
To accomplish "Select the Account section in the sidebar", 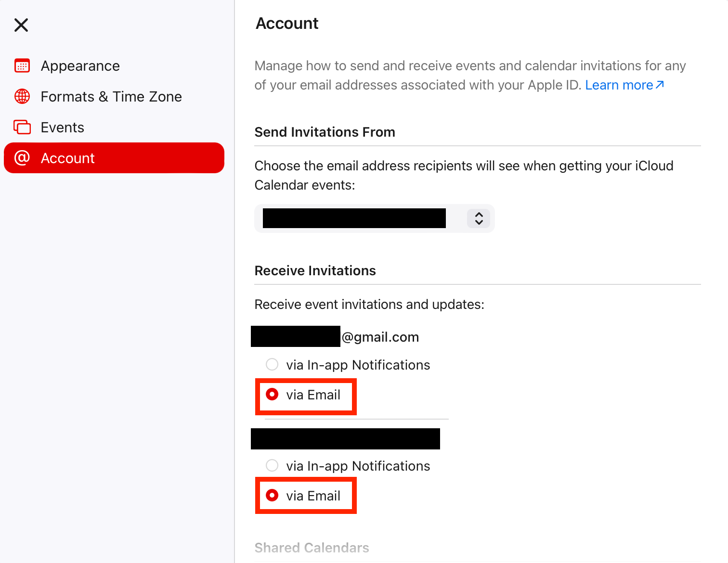I will [114, 158].
